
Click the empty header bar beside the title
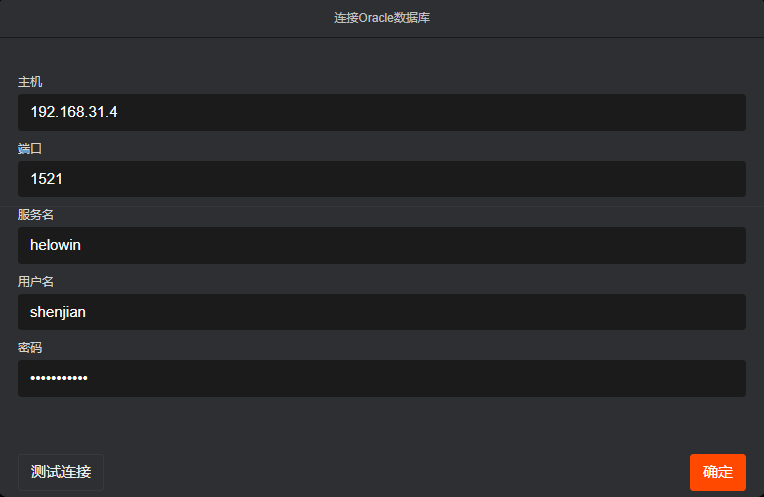point(600,18)
